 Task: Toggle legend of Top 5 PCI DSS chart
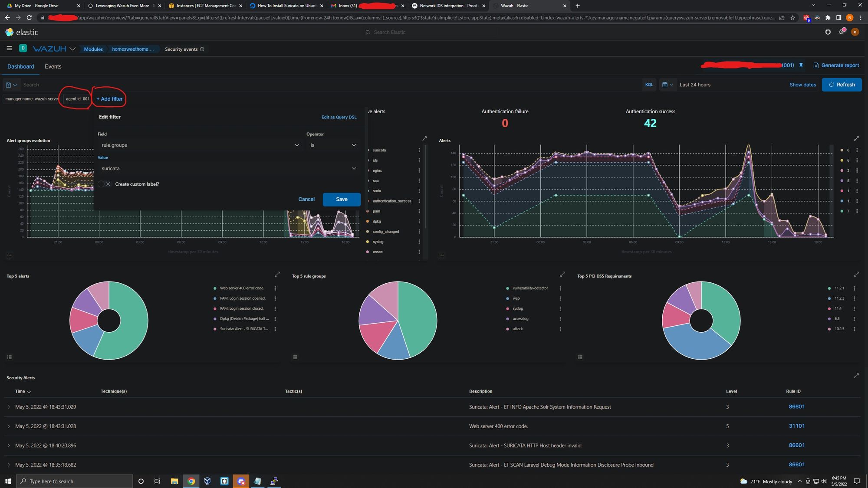tap(580, 357)
